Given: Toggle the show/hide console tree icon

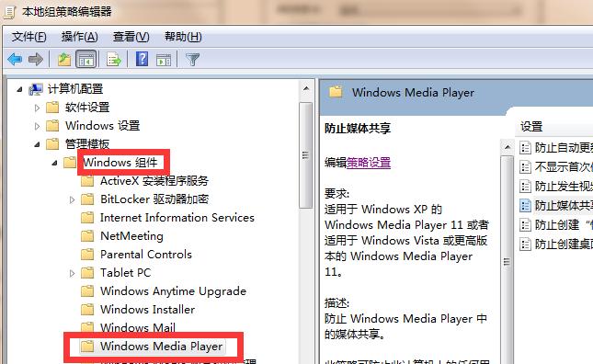Looking at the screenshot, I should click(86, 60).
